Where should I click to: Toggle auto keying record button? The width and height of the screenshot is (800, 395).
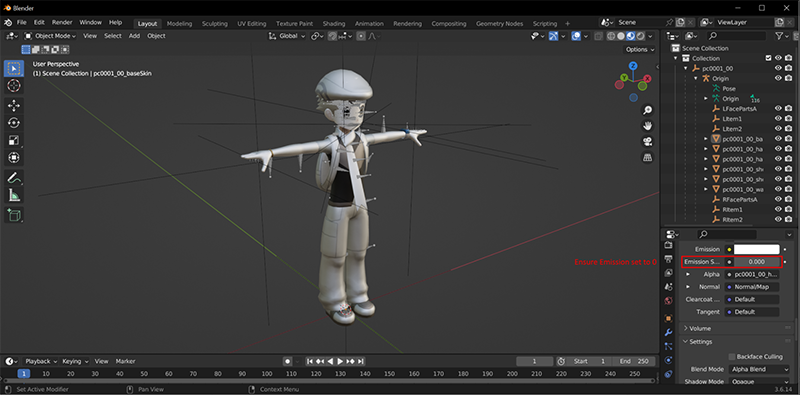pyautogui.click(x=288, y=361)
